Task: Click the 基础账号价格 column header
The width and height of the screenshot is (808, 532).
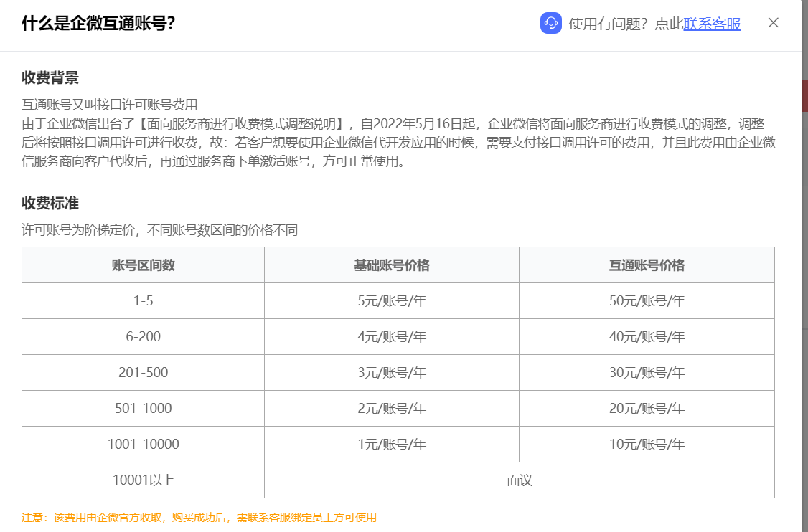Action: pyautogui.click(x=392, y=265)
